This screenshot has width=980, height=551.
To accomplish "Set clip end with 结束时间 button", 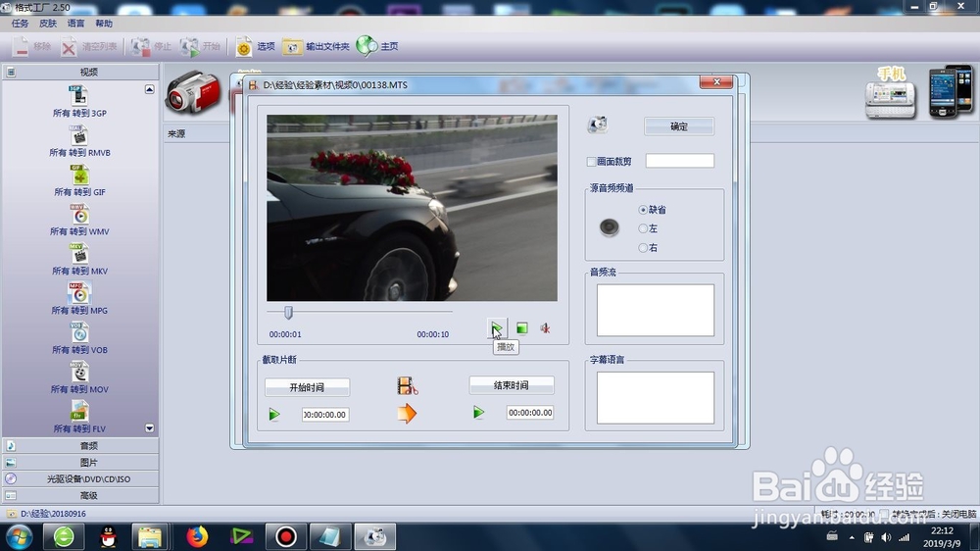I will [512, 385].
